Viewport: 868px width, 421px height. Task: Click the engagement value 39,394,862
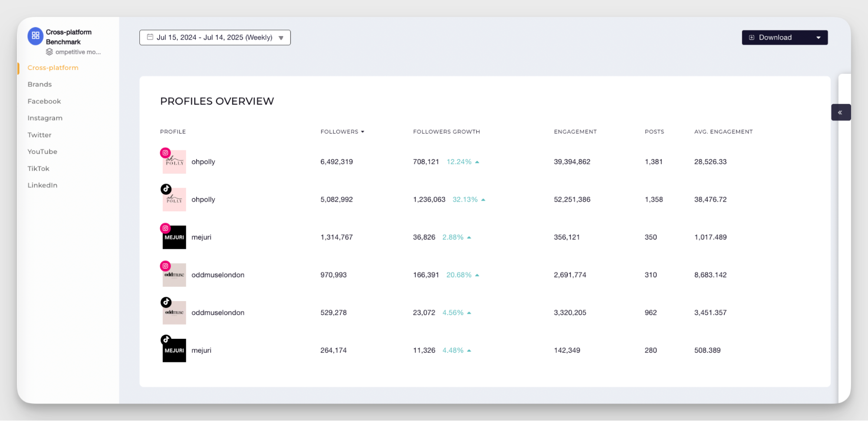[572, 162]
